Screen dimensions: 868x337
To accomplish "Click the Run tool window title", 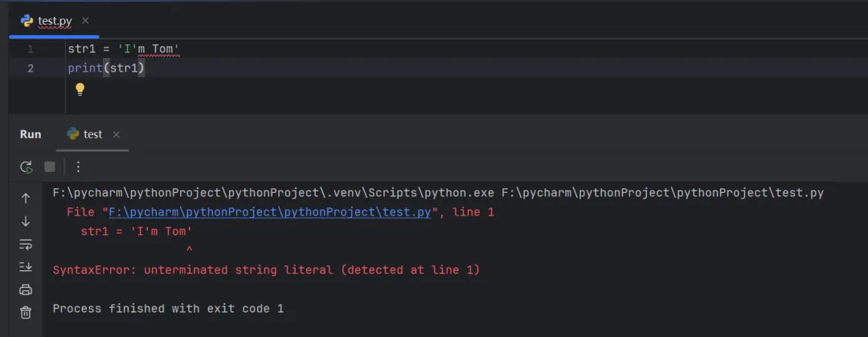I will pos(31,134).
